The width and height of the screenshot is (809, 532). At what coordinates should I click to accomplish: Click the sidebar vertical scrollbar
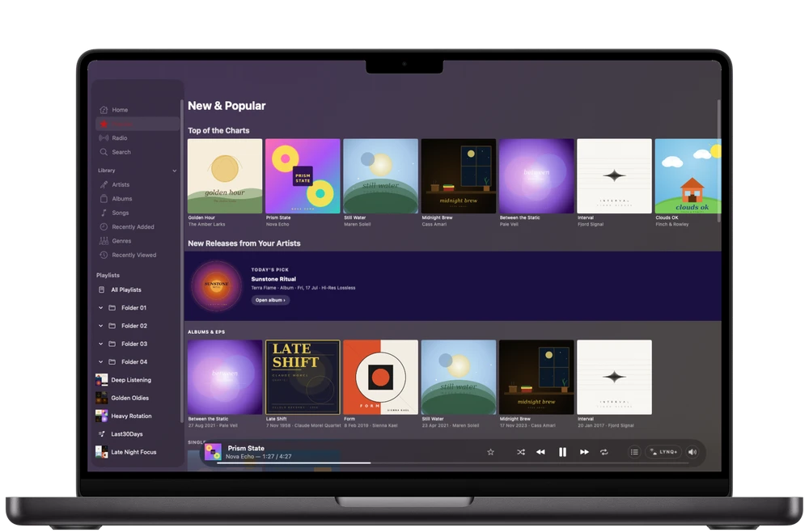pos(181,260)
